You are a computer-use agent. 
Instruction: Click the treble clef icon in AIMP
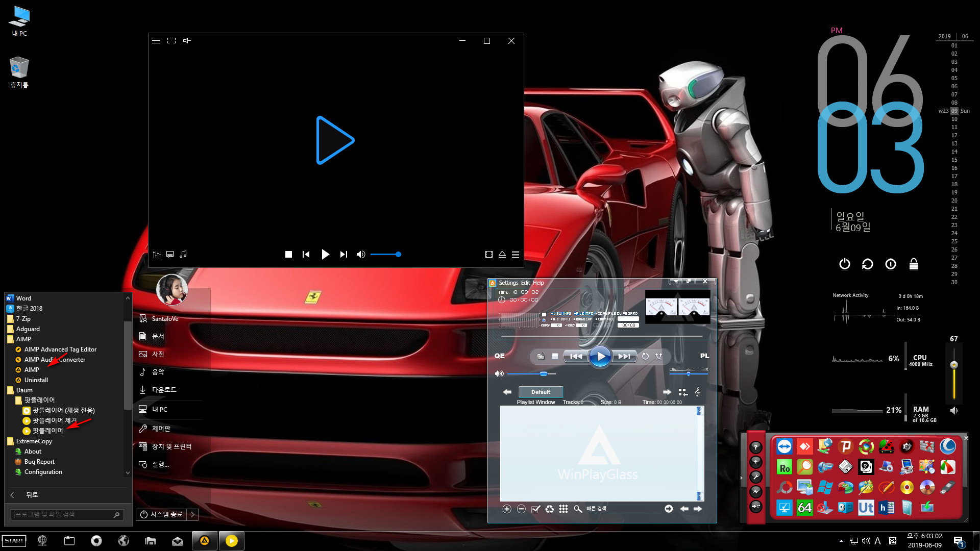point(698,392)
